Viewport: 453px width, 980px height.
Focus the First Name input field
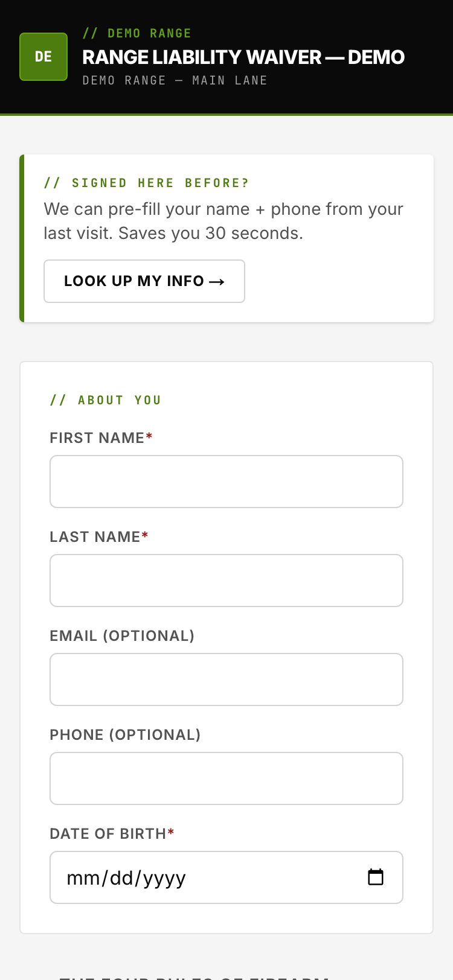click(226, 482)
